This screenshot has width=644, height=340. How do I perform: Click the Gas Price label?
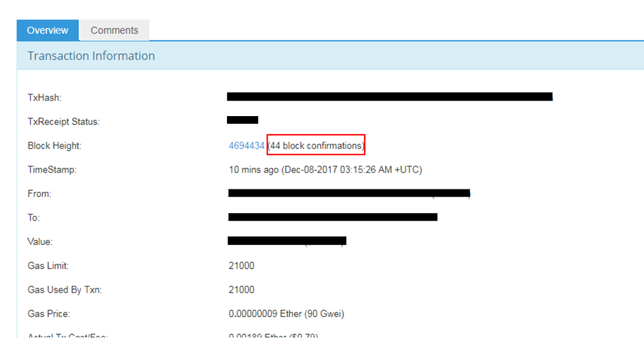(48, 314)
